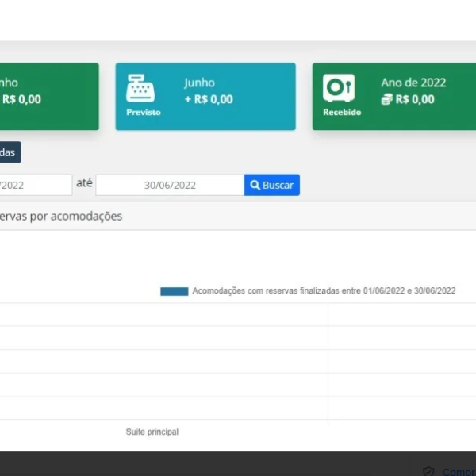Toggle the blue legend color swatch
The image size is (476, 476).
(x=174, y=291)
